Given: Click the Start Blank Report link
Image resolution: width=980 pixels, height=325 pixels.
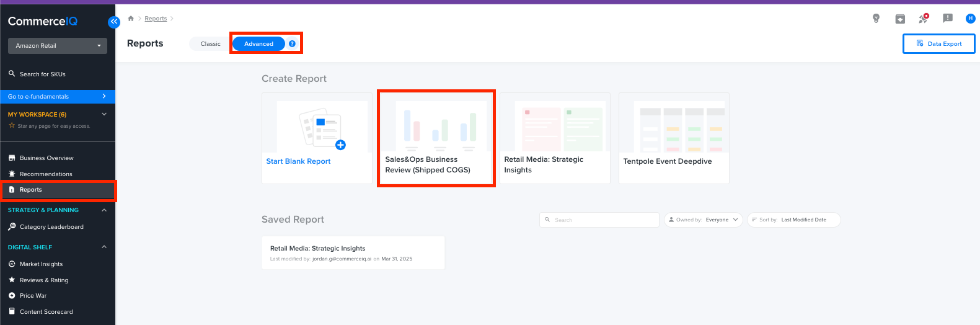Looking at the screenshot, I should [298, 161].
